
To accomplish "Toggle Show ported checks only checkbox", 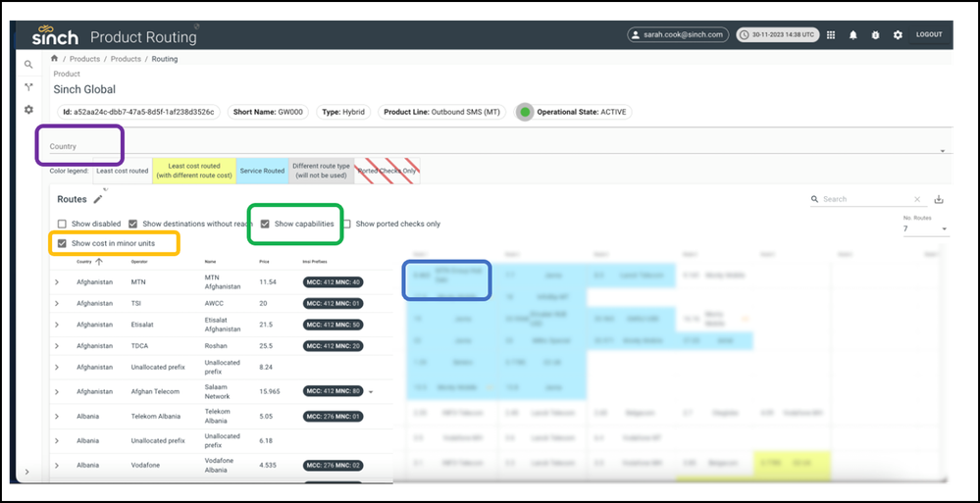I will pyautogui.click(x=346, y=224).
